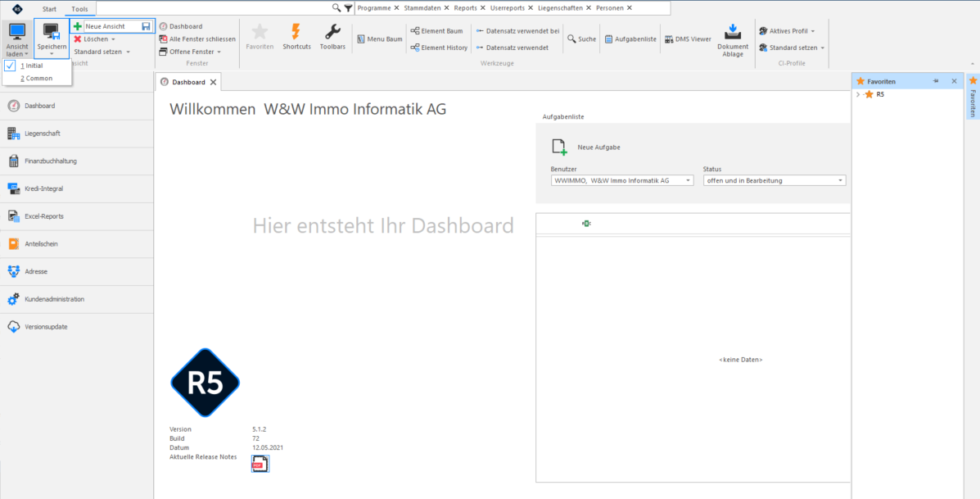Remove the Liegenschaften filter tag
Image resolution: width=980 pixels, height=499 pixels.
[589, 8]
